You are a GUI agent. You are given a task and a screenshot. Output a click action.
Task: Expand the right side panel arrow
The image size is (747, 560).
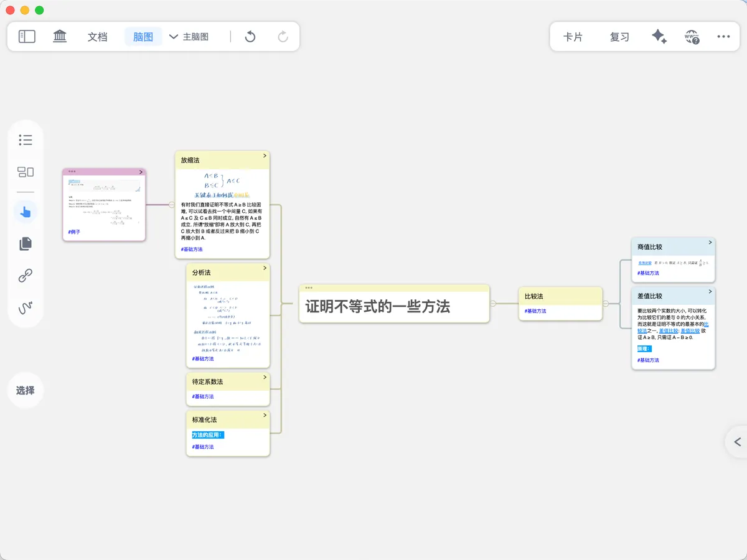pyautogui.click(x=738, y=442)
